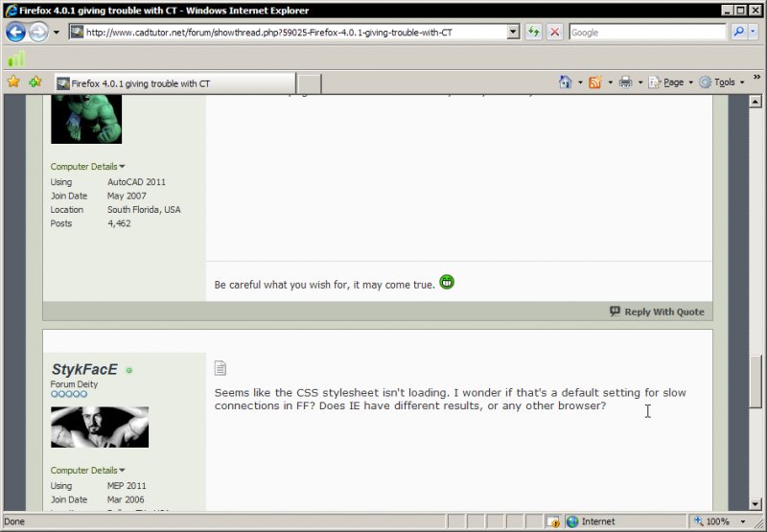Click the post document icon
Image resolution: width=767 pixels, height=532 pixels.
pyautogui.click(x=221, y=368)
